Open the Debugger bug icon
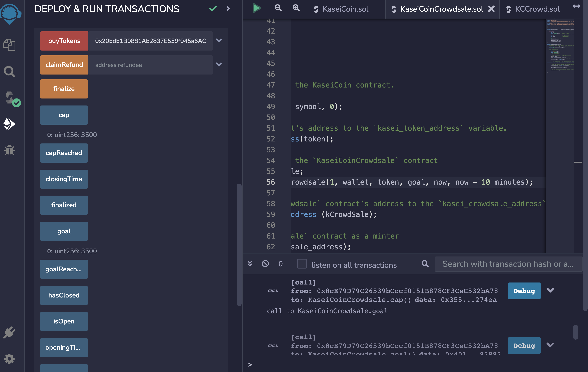Image resolution: width=588 pixels, height=372 pixels. point(9,150)
